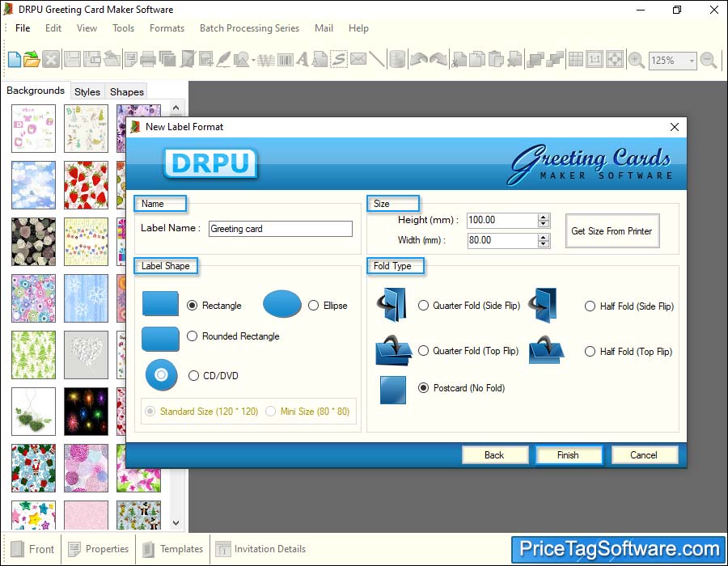
Task: Increase the Width (mm) value
Action: [544, 237]
